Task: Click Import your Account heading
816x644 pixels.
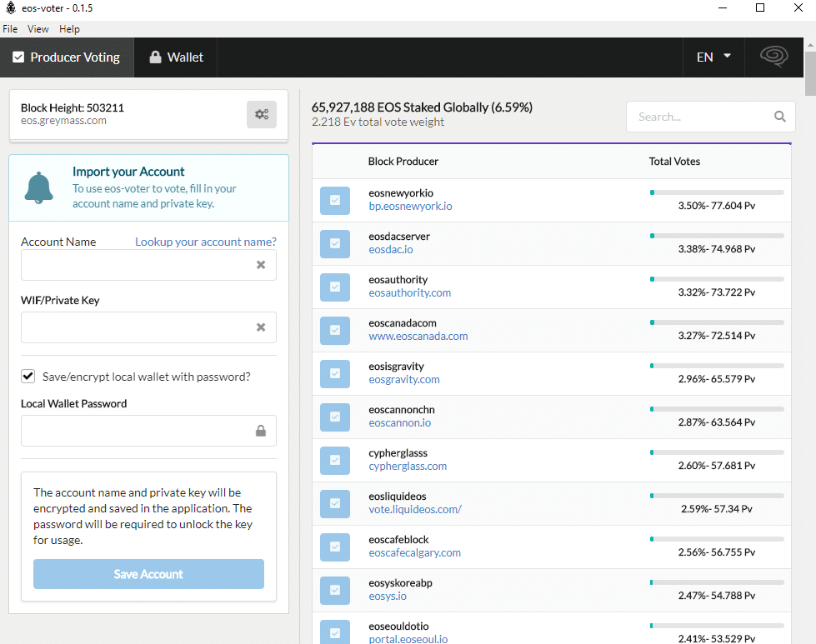Action: pyautogui.click(x=128, y=172)
